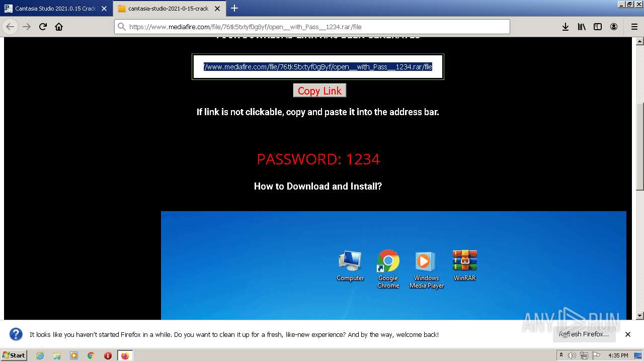This screenshot has height=362, width=644.
Task: Click the forward navigation arrow
Action: [x=27, y=27]
